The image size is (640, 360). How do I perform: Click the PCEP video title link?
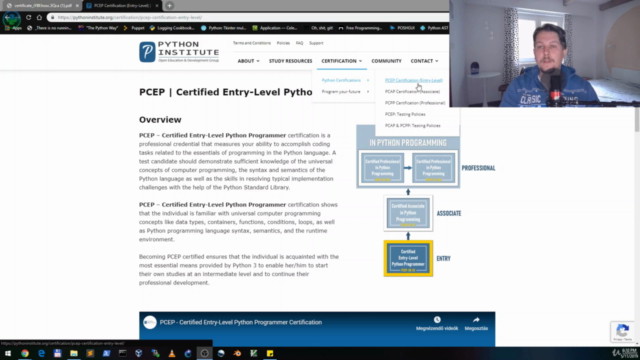[x=241, y=322]
